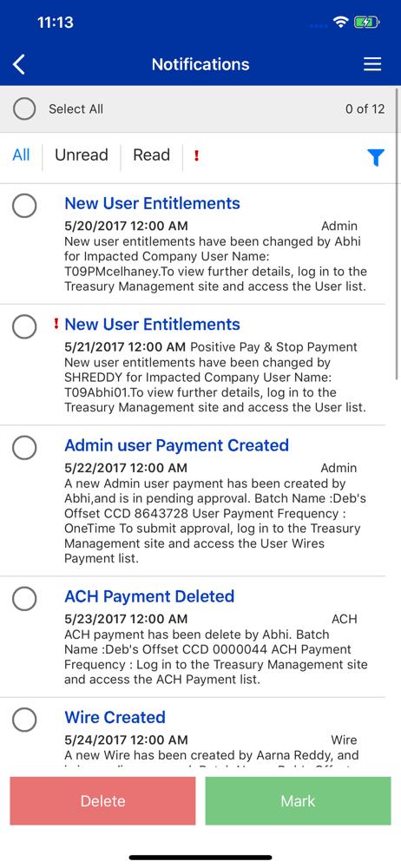Image resolution: width=401 pixels, height=868 pixels.
Task: Filter by red exclamation priority icon
Action: (196, 155)
